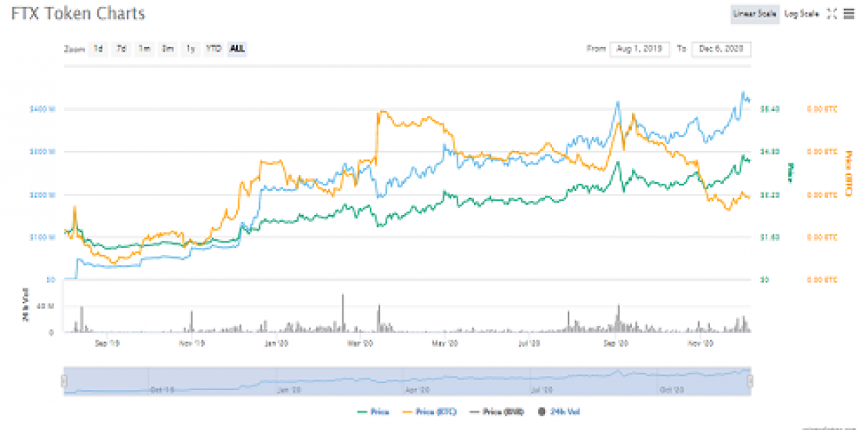The height and width of the screenshot is (430, 868).
Task: Set zoom range to 7d
Action: click(x=121, y=48)
